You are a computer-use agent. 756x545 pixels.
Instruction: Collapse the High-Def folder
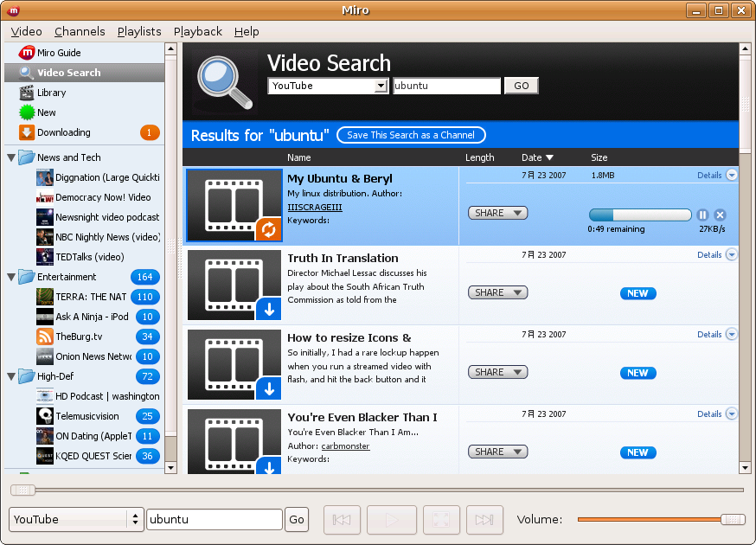11,376
